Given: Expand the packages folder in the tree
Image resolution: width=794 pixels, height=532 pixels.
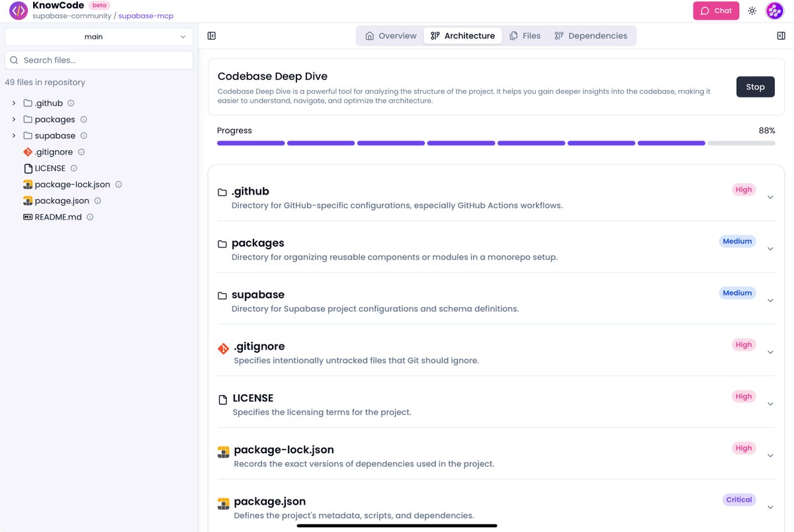Looking at the screenshot, I should pos(14,119).
